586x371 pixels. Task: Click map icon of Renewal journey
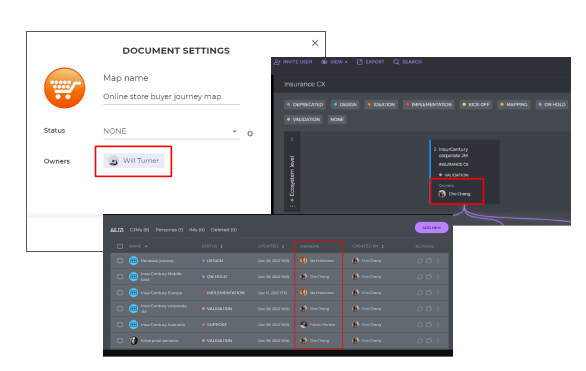pos(133,261)
